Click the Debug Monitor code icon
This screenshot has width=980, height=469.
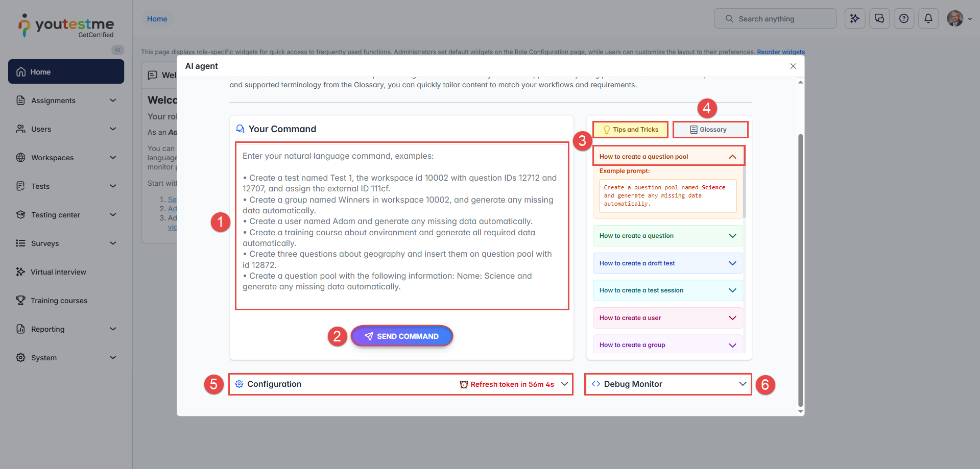(595, 384)
